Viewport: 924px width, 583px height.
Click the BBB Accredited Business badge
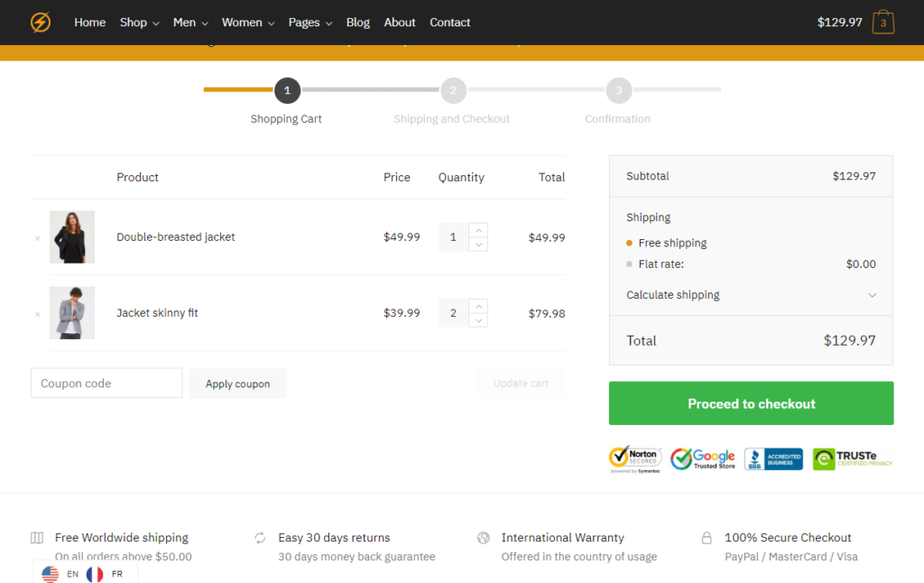pos(773,458)
